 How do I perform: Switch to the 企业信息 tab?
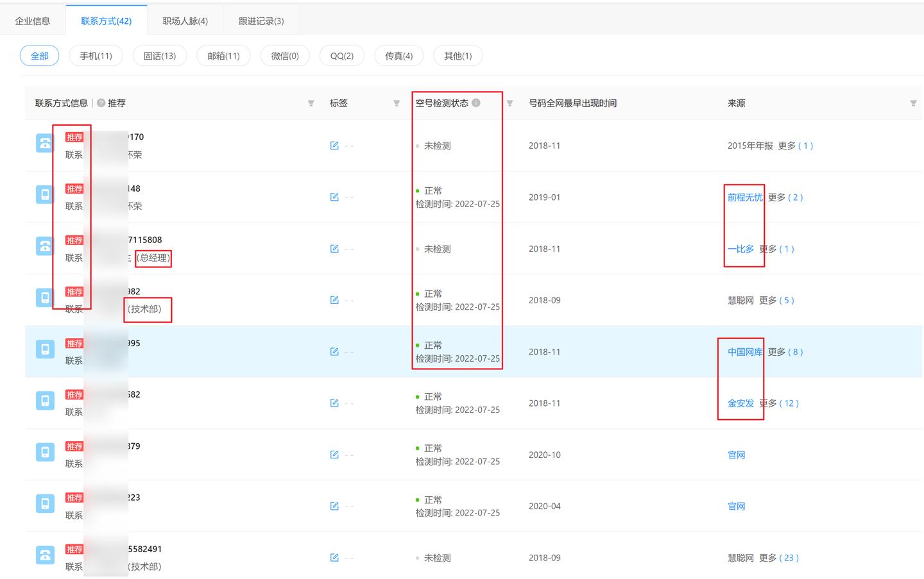(33, 21)
